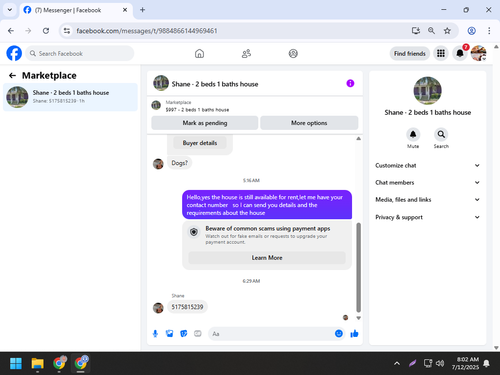Screen dimensions: 500x375
Task: Click the purple 'Hello,yes the house' message
Action: pos(267,205)
